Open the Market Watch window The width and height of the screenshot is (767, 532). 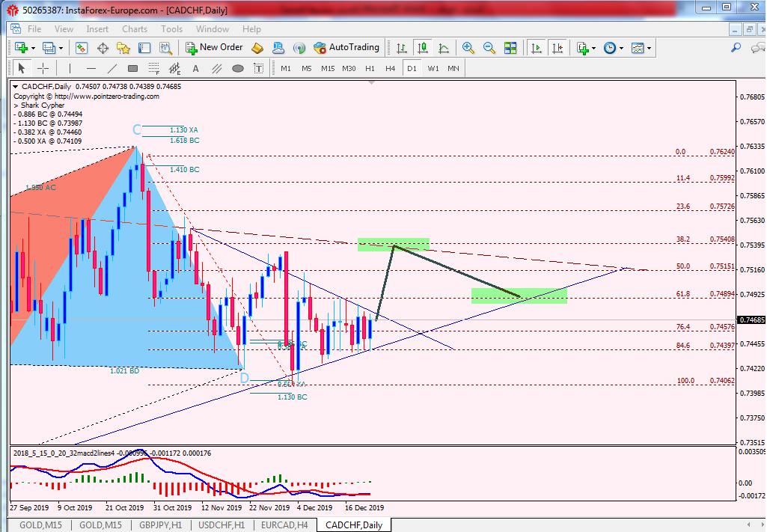tap(82, 48)
